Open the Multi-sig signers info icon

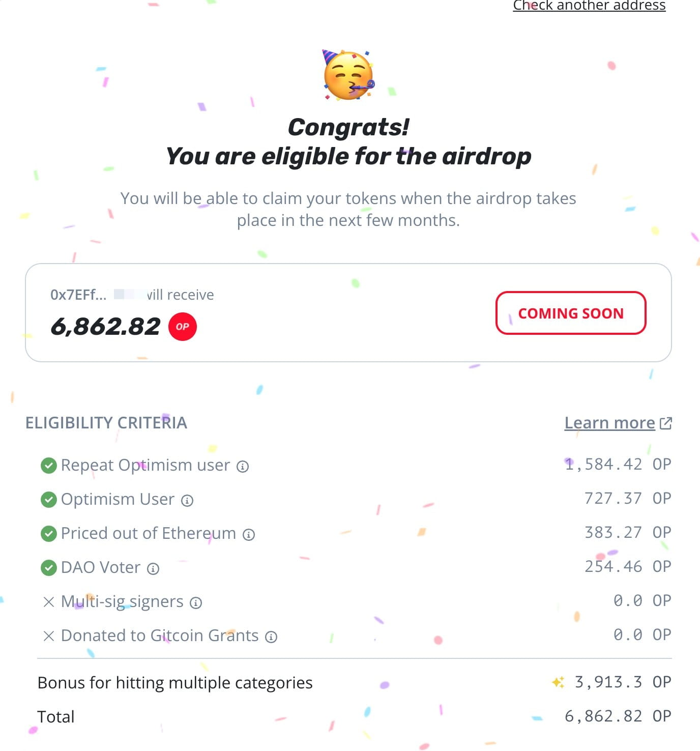coord(196,603)
